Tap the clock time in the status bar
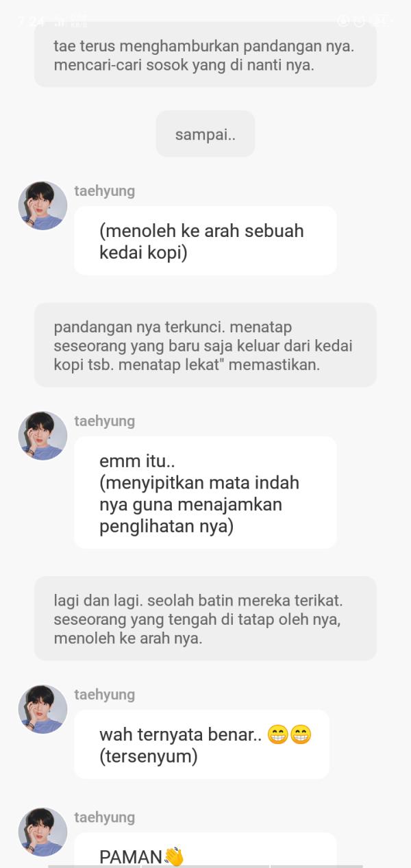Screen dimensions: 411x868 coord(32,22)
